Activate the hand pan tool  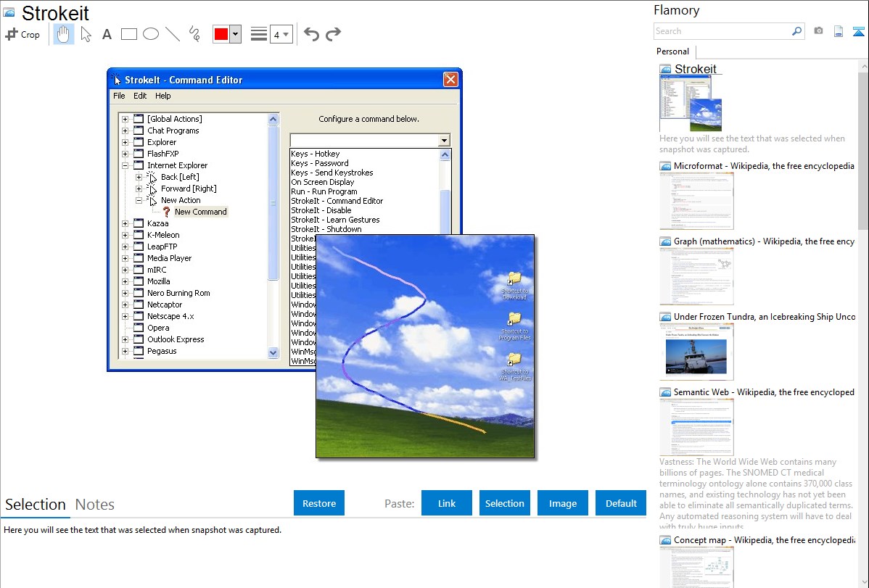pos(63,34)
